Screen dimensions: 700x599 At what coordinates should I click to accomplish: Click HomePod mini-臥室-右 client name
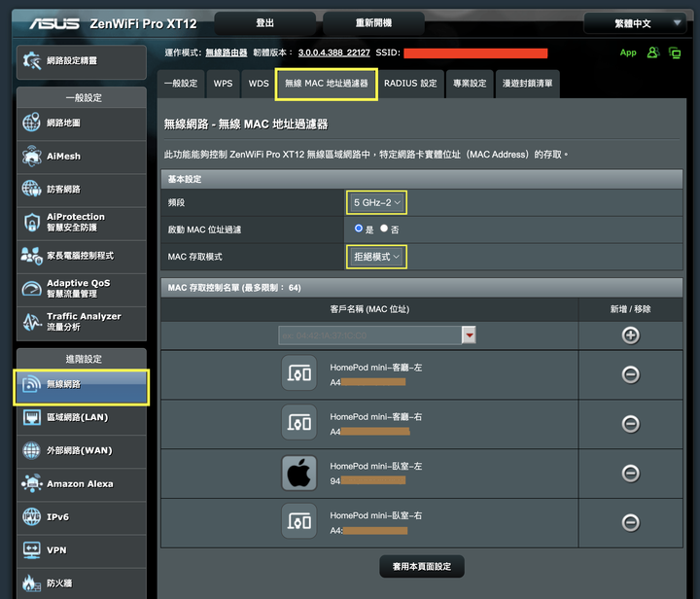pos(376,515)
